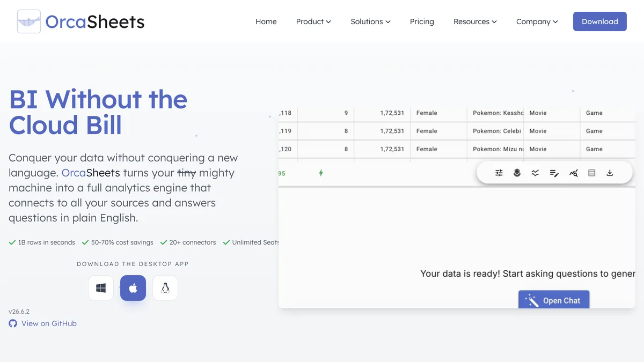Image resolution: width=644 pixels, height=362 pixels.
Task: Click the 'Pokemon: Mizu' table cell
Action: pos(495,149)
